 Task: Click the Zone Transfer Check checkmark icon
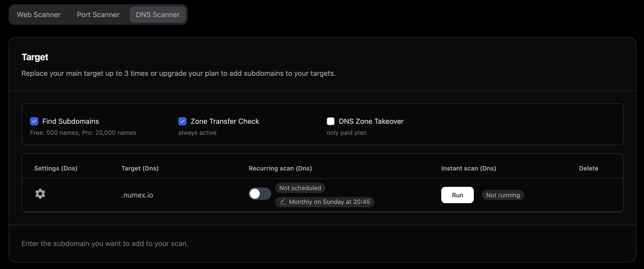coord(182,121)
